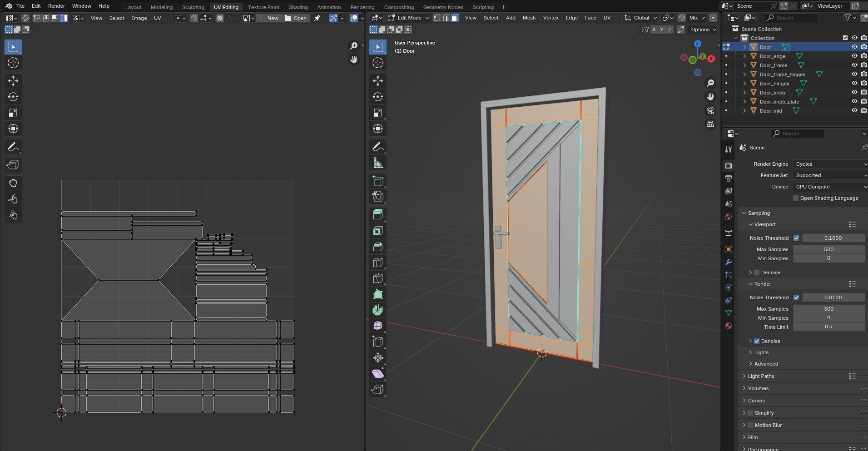The width and height of the screenshot is (868, 451).
Task: Open the World properties tab
Action: click(x=729, y=217)
